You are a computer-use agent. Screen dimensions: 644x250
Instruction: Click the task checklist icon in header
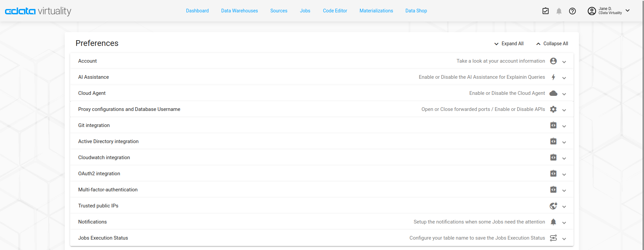tap(545, 11)
